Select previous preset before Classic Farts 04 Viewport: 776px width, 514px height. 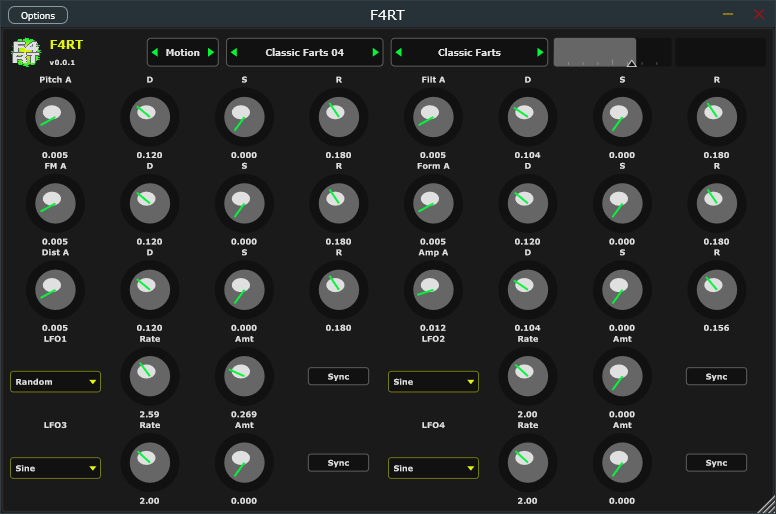pos(234,52)
